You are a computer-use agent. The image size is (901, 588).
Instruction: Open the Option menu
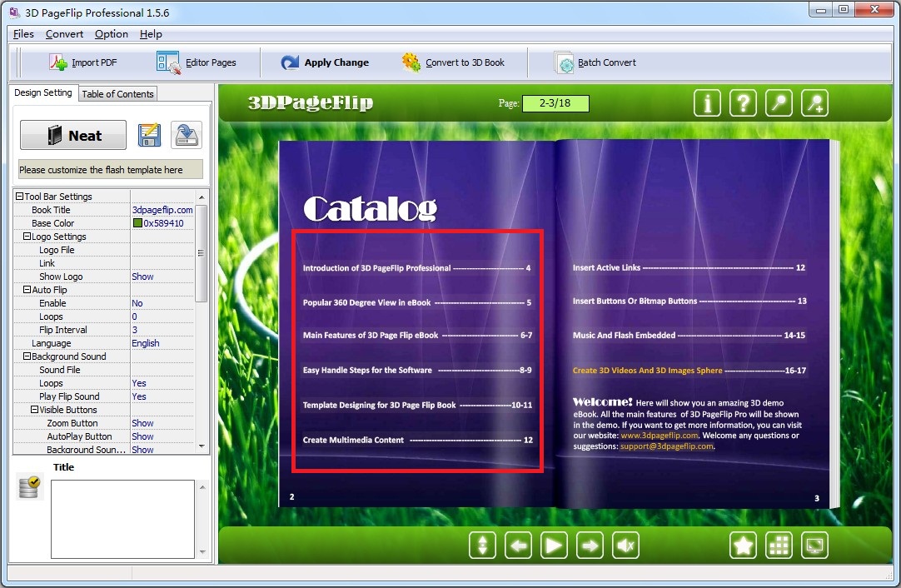point(112,34)
